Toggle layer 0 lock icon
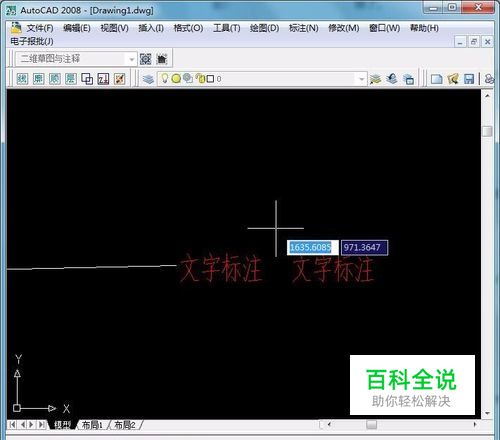This screenshot has height=440, width=500. click(x=200, y=78)
